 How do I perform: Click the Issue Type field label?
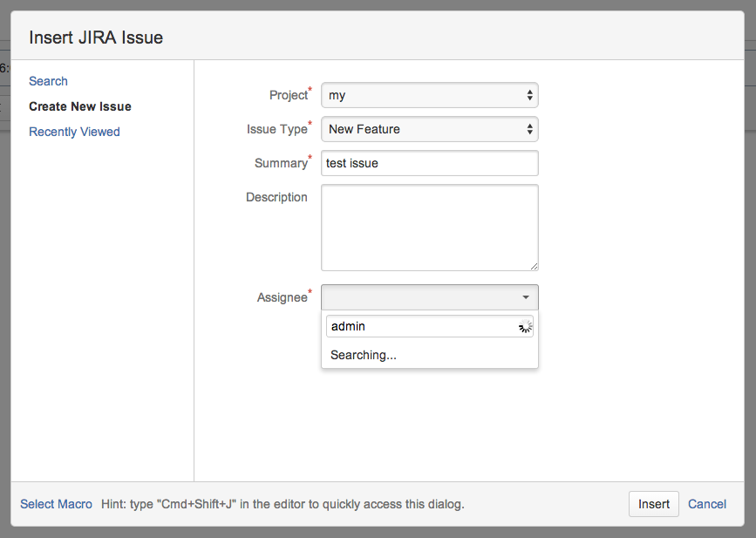coord(277,129)
